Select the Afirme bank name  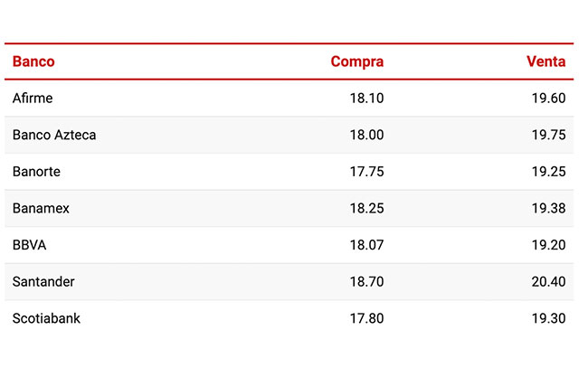(x=35, y=98)
